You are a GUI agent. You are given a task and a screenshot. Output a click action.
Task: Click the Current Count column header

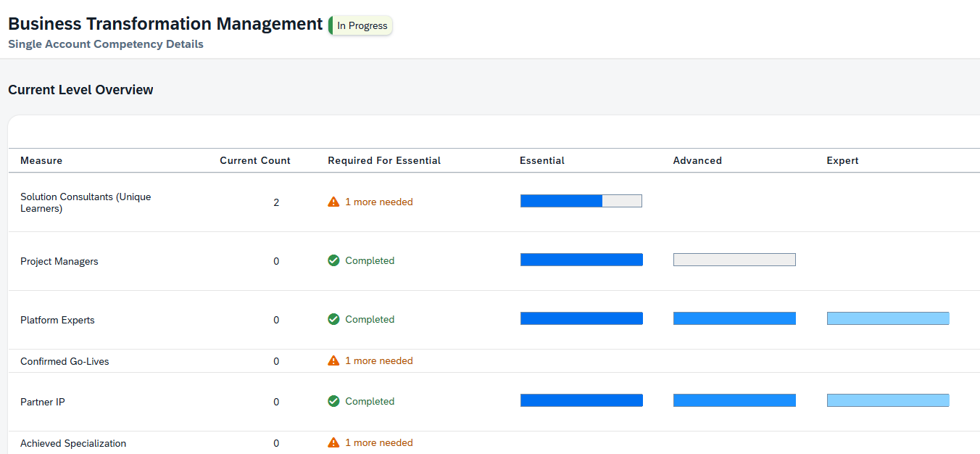(255, 160)
